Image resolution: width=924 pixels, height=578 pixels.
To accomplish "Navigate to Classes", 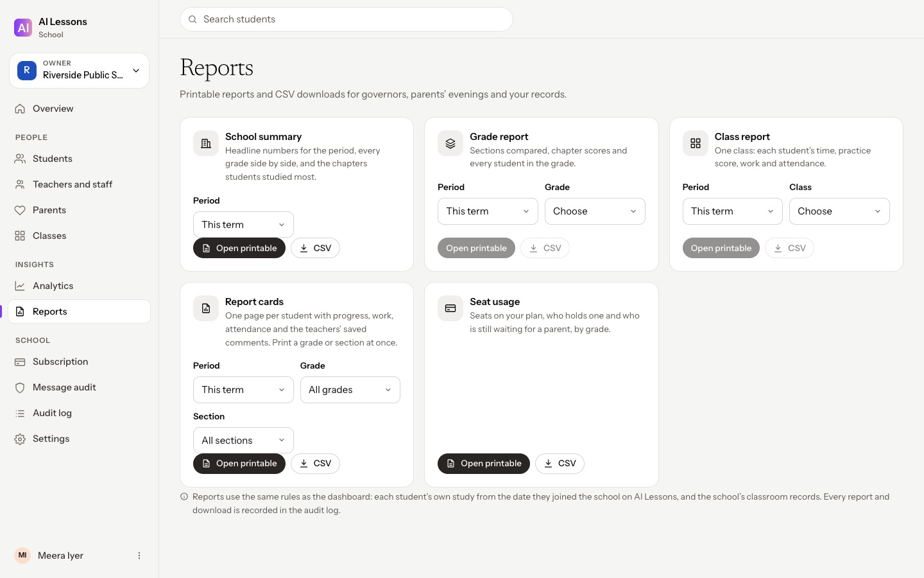I will pyautogui.click(x=80, y=236).
